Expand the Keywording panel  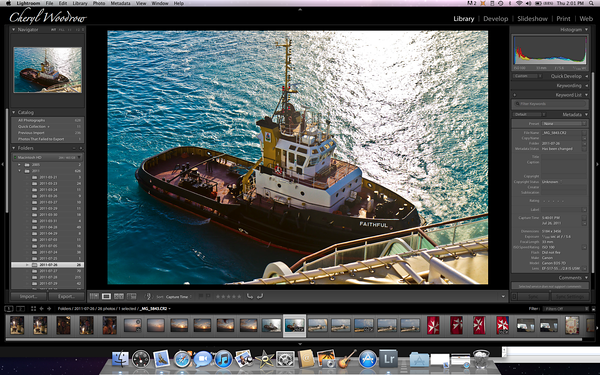click(x=586, y=86)
